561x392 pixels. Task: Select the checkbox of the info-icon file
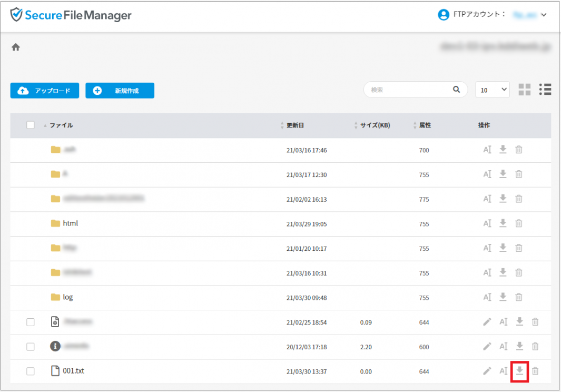tap(31, 347)
